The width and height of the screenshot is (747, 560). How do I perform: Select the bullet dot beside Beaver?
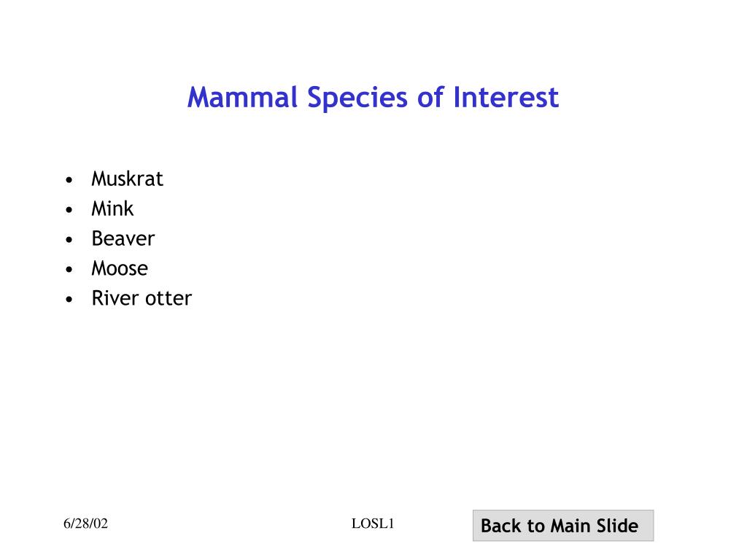tap(69, 239)
